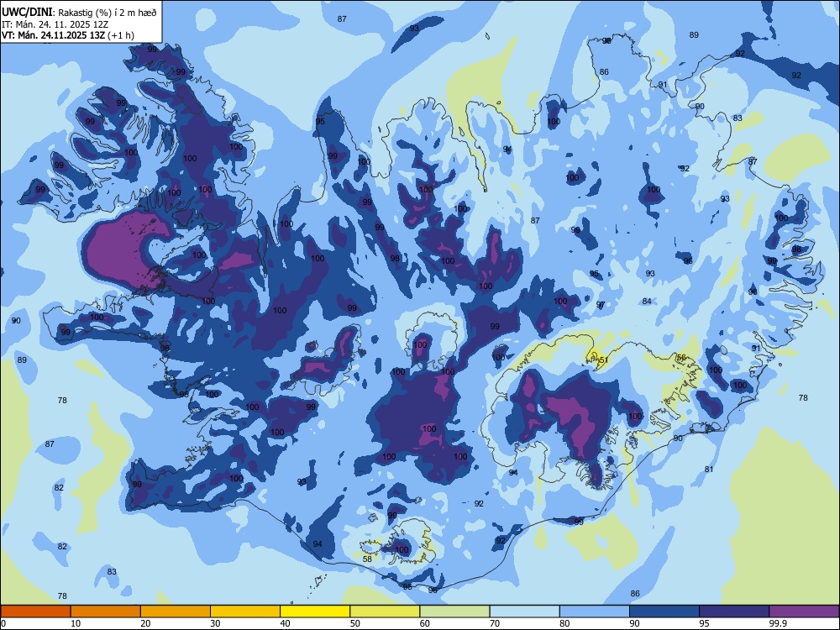Click the "50" legend tick label
The image size is (840, 630).
click(354, 623)
